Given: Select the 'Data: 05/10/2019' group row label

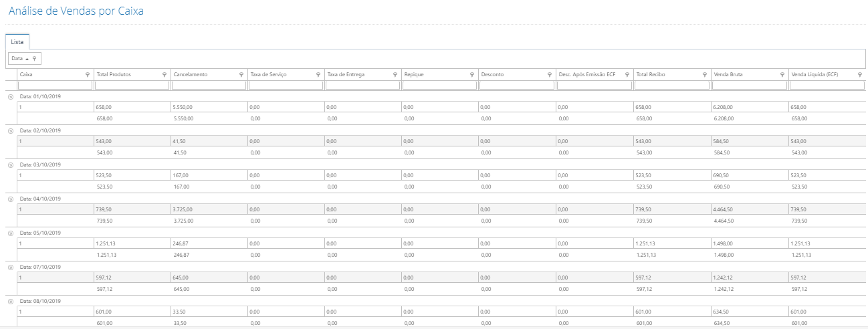Looking at the screenshot, I should pyautogui.click(x=40, y=233).
